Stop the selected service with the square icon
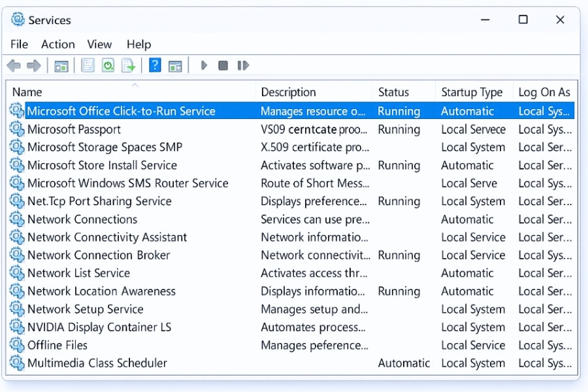 click(223, 65)
